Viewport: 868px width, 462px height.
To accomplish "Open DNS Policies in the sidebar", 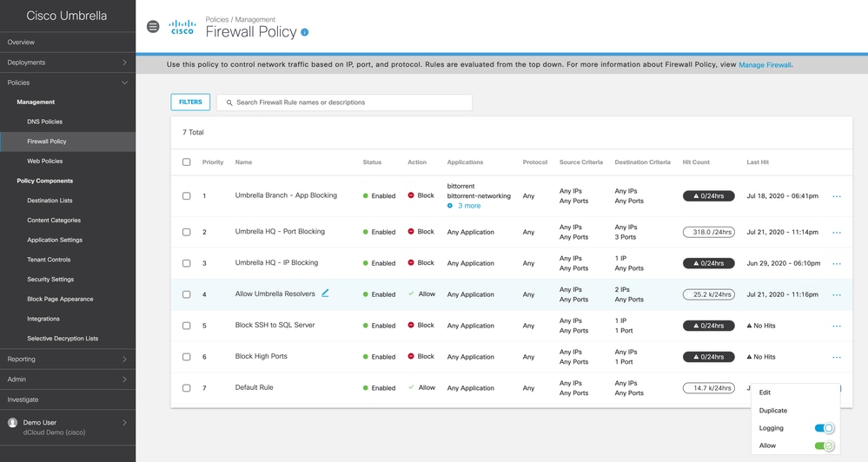I will click(x=45, y=122).
